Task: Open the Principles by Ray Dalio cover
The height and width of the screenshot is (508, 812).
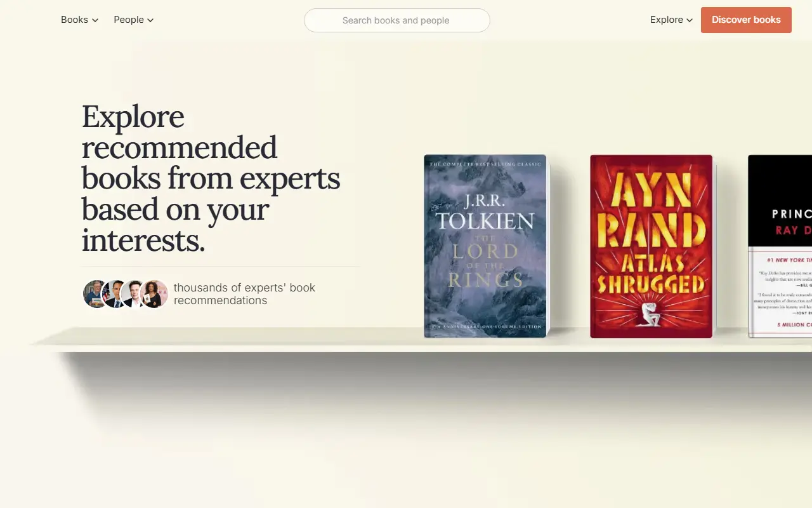Action: pos(780,246)
